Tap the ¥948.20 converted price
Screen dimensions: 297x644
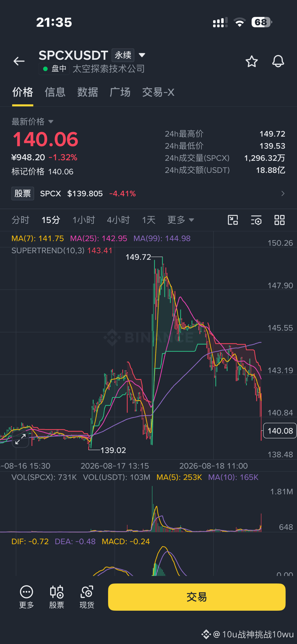click(x=28, y=157)
